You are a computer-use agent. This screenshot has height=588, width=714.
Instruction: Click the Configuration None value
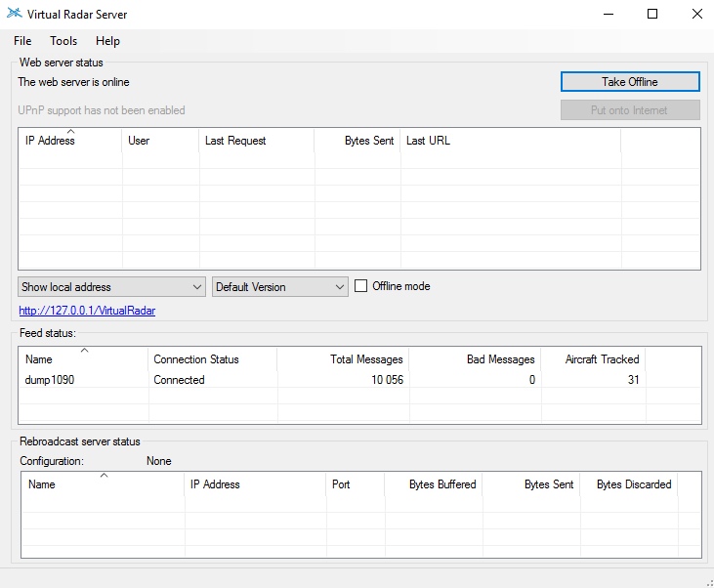[159, 461]
